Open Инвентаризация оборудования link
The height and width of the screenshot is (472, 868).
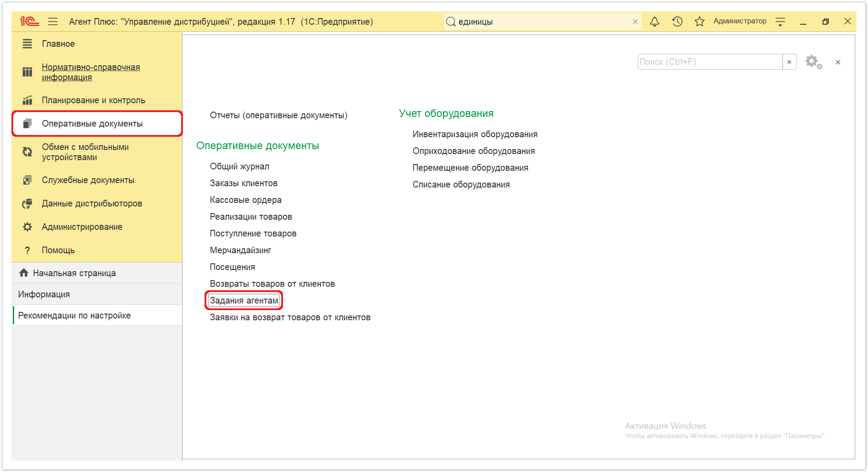point(475,134)
